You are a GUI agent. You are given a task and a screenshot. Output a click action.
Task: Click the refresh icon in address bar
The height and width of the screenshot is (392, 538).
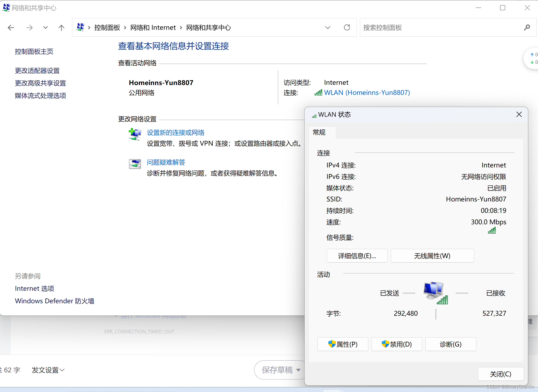[x=347, y=27]
